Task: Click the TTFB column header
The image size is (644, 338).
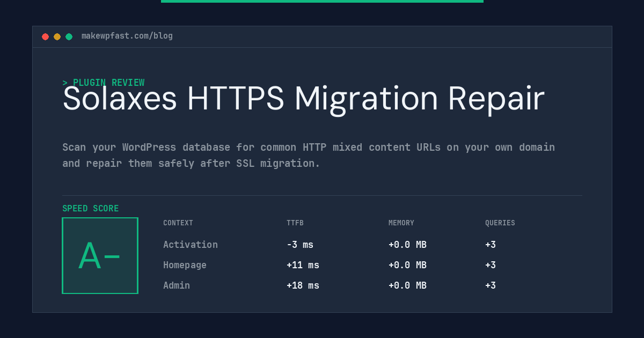Action: [x=295, y=223]
